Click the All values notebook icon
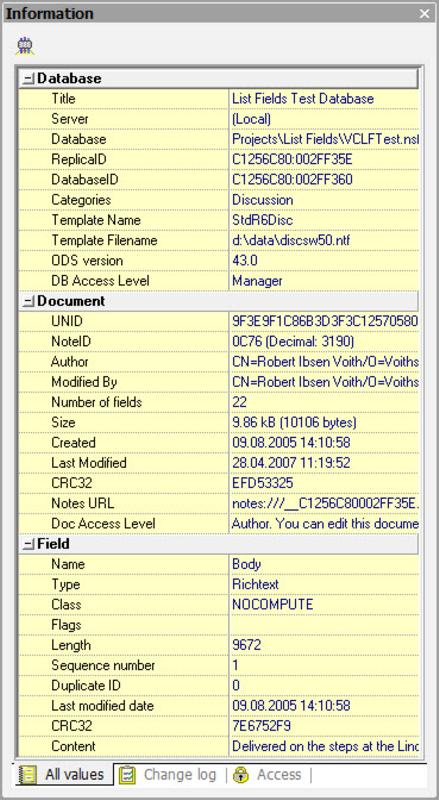The image size is (439, 800). point(27,774)
